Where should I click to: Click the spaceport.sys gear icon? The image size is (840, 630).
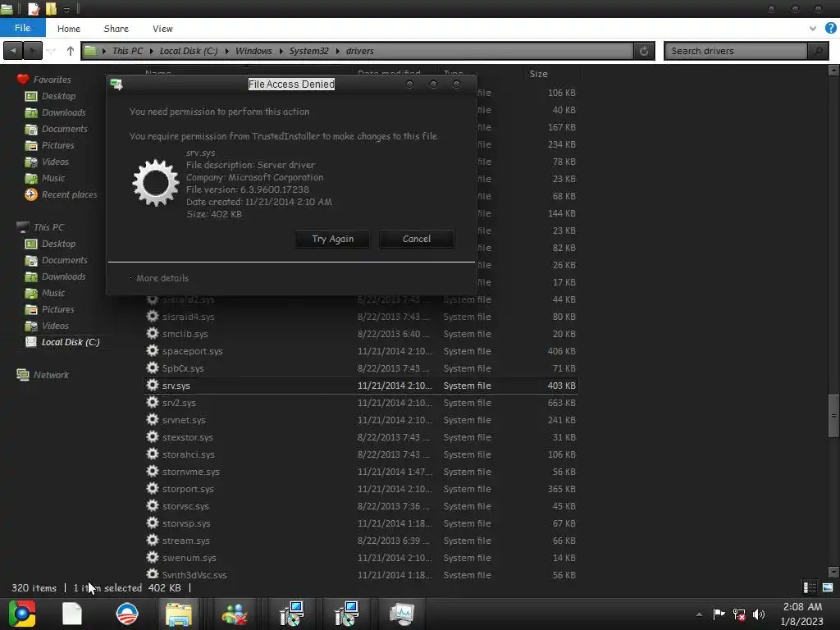(153, 350)
